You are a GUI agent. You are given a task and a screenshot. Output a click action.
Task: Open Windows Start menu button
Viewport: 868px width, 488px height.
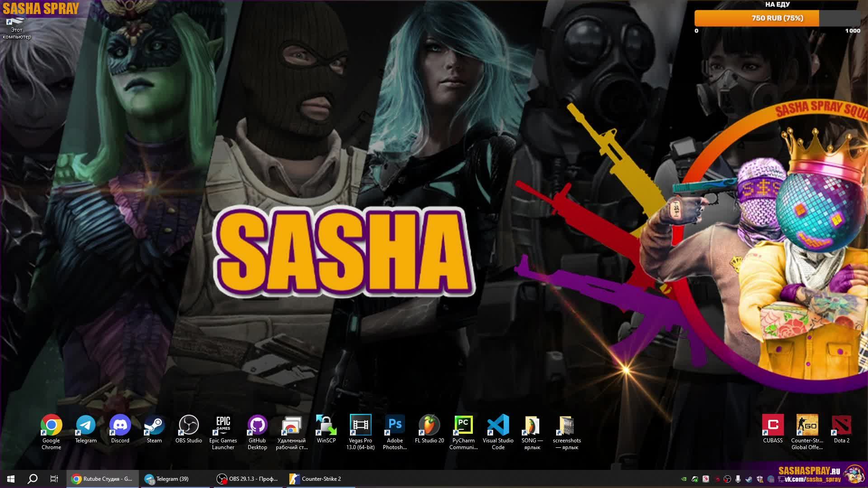(11, 479)
